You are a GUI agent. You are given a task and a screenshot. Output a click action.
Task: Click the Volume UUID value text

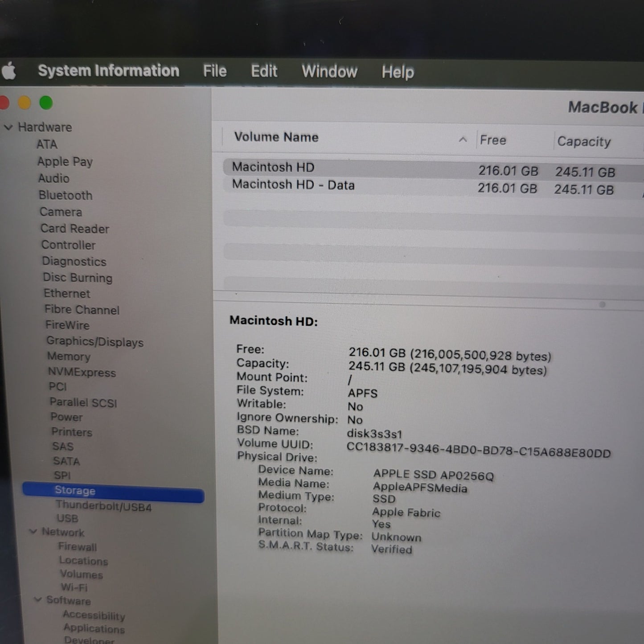tap(479, 450)
